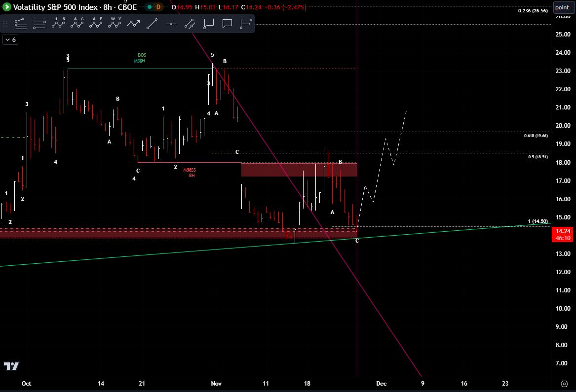This screenshot has width=576, height=392.
Task: Click the 18 date label on time axis
Action: point(307,384)
